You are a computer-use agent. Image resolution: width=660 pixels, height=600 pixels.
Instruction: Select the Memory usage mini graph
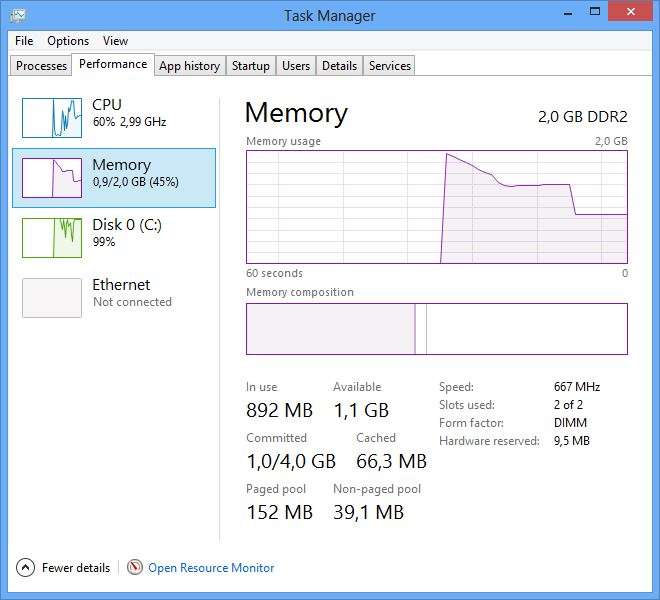tap(52, 178)
